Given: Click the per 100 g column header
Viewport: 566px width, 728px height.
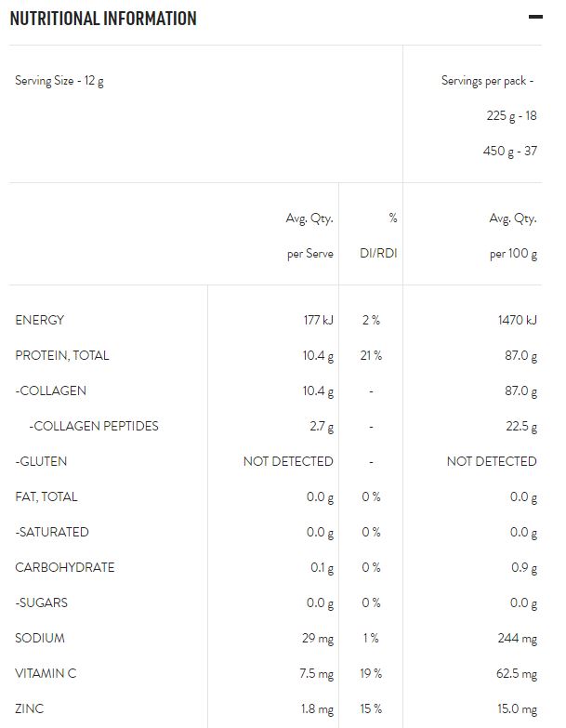Looking at the screenshot, I should coord(513,254).
